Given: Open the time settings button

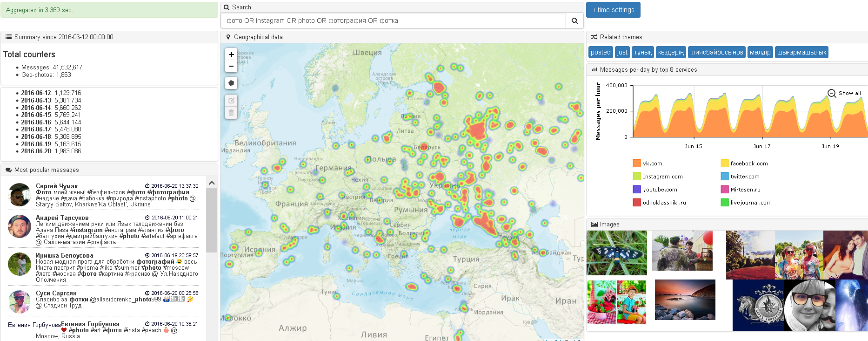Looking at the screenshot, I should (x=613, y=10).
